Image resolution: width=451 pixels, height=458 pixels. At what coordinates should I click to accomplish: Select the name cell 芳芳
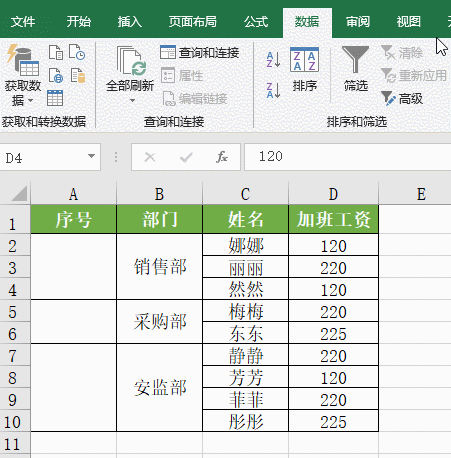click(246, 377)
